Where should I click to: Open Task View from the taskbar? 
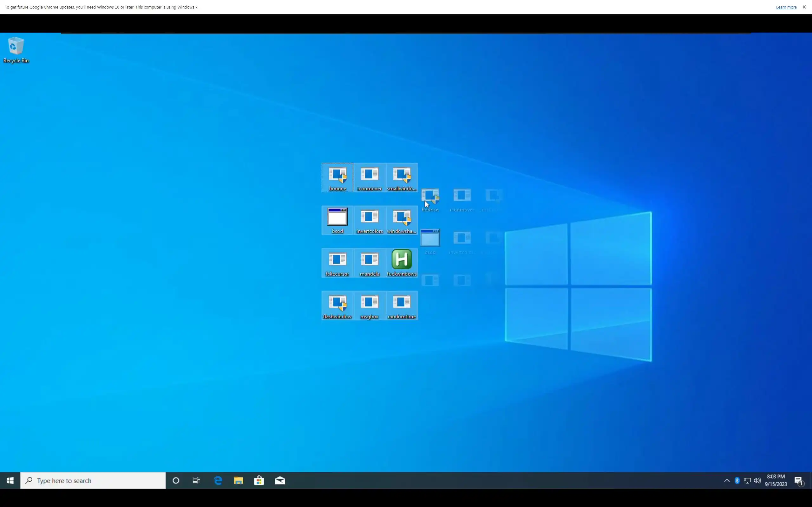click(x=196, y=480)
